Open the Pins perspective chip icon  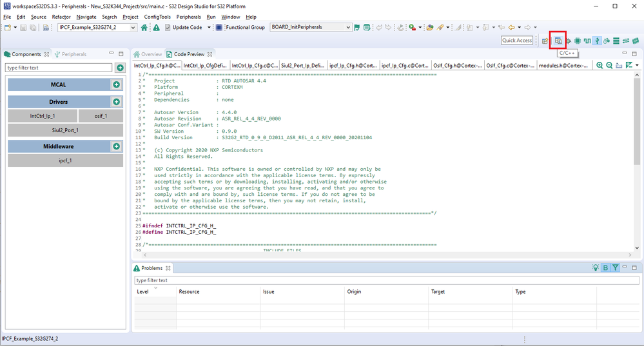click(578, 41)
